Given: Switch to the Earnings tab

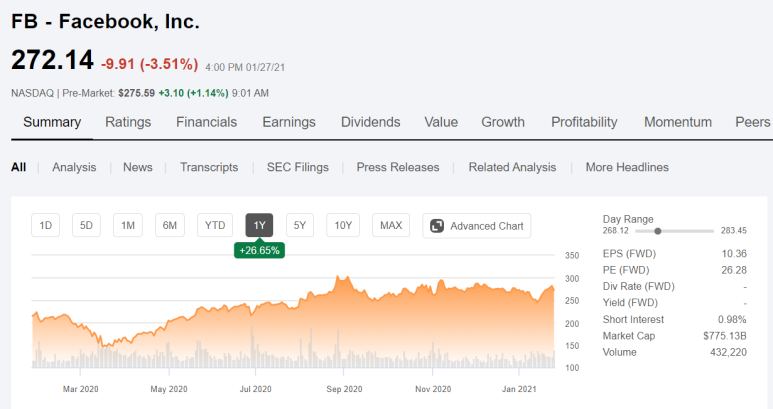Looking at the screenshot, I should point(289,122).
